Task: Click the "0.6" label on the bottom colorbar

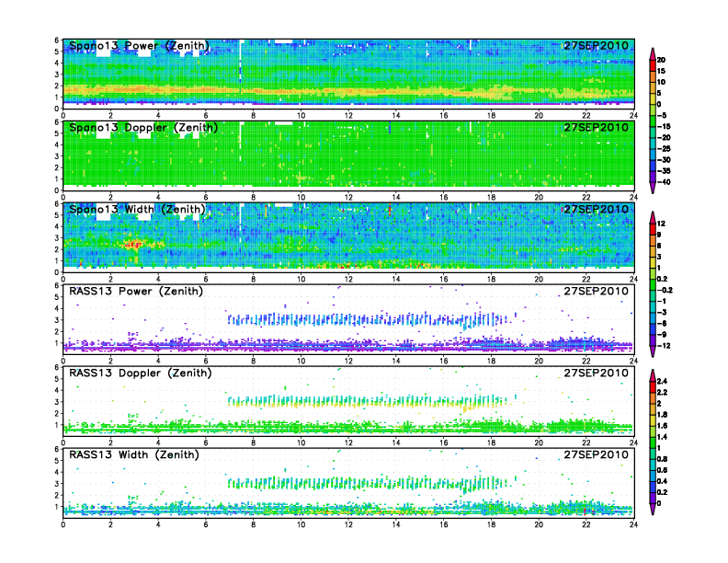Action: pyautogui.click(x=663, y=470)
